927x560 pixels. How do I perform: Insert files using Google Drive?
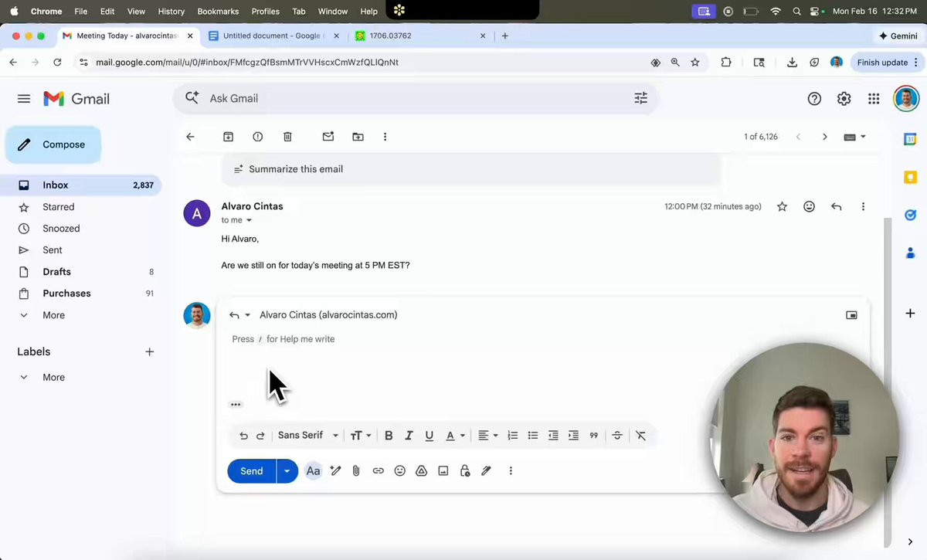pyautogui.click(x=421, y=471)
